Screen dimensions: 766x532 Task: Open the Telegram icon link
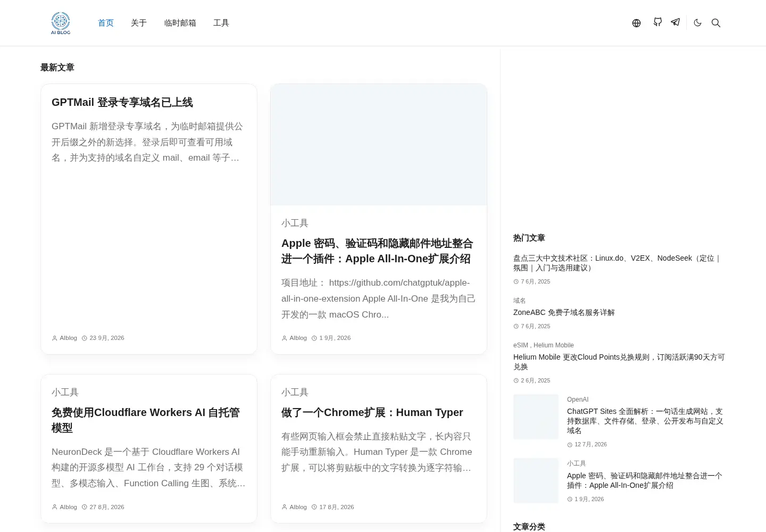tap(676, 22)
